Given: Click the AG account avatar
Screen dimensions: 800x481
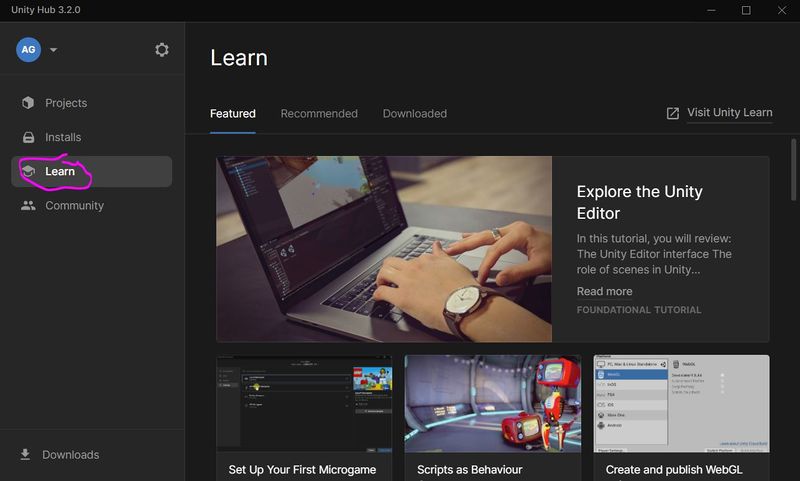Looking at the screenshot, I should 29,49.
